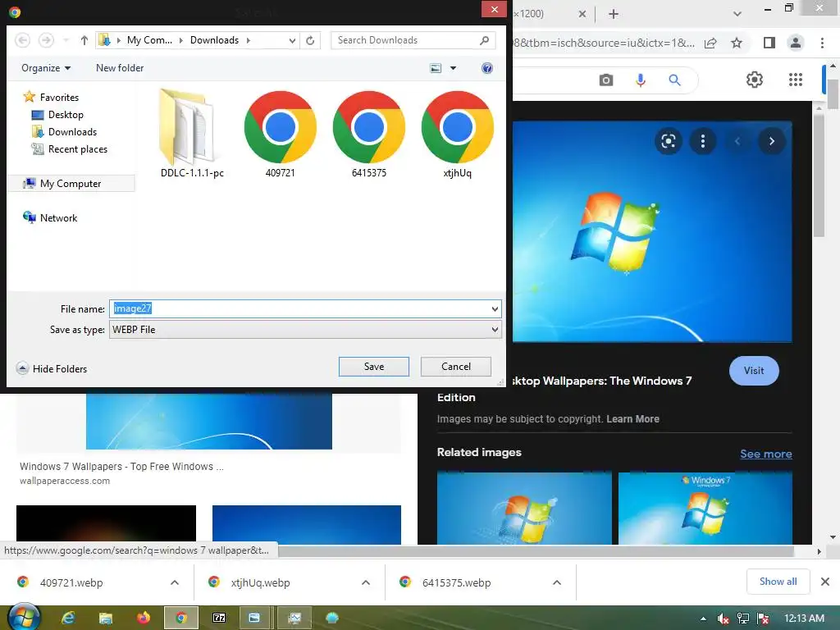This screenshot has width=840, height=630.
Task: Open Firefox from the taskbar
Action: (143, 618)
